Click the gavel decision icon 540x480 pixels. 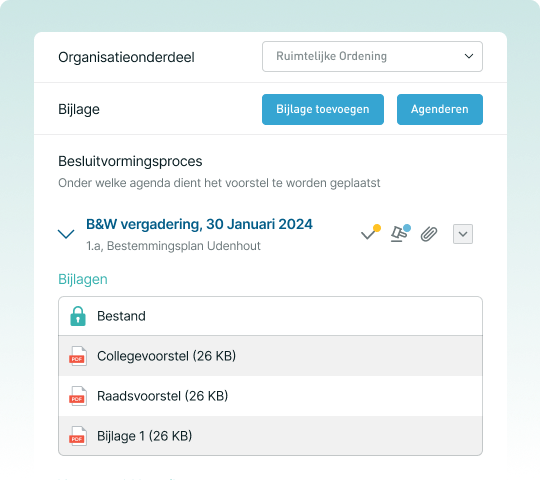400,233
